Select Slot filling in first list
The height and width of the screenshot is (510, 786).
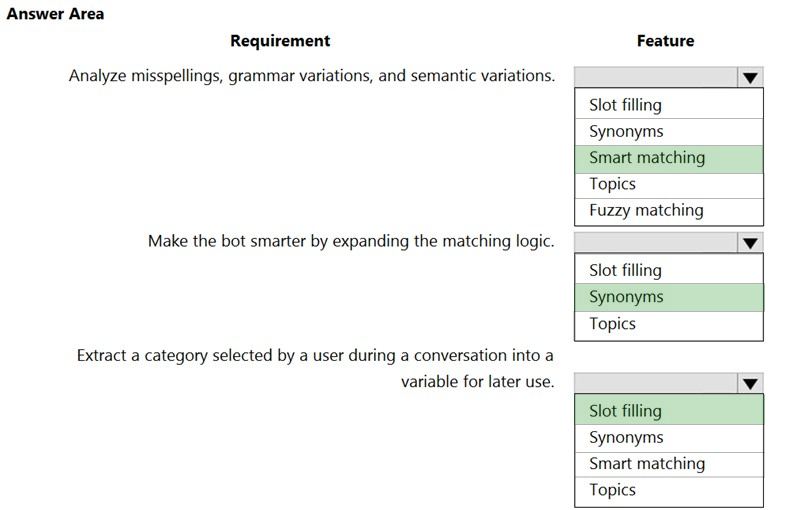point(669,105)
